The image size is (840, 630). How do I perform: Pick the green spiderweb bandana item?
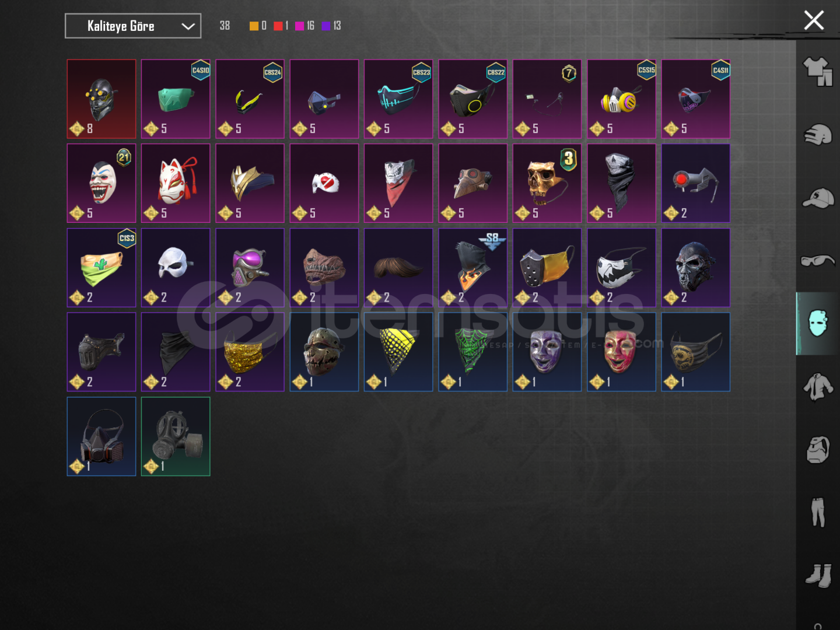tap(473, 352)
